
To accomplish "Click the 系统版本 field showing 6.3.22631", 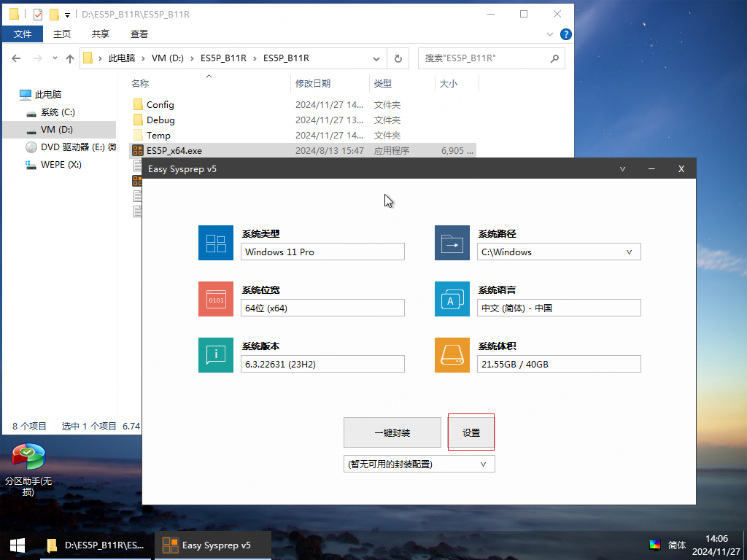I will pos(322,365).
